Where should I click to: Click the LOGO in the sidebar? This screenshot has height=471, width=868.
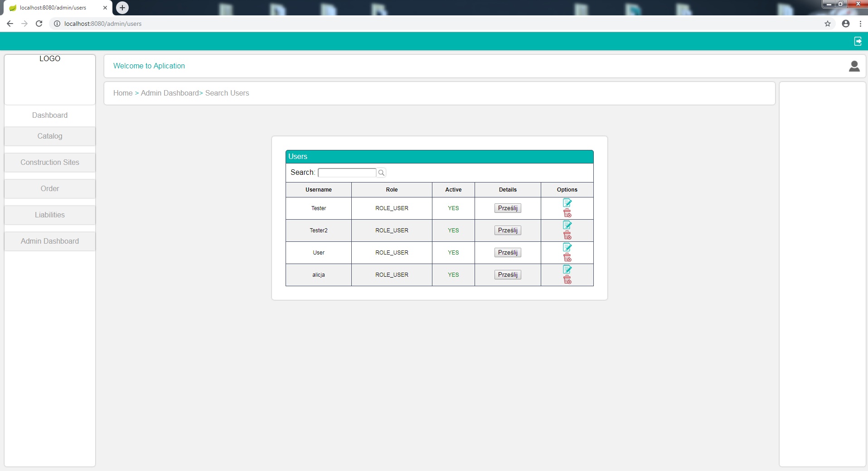point(50,59)
